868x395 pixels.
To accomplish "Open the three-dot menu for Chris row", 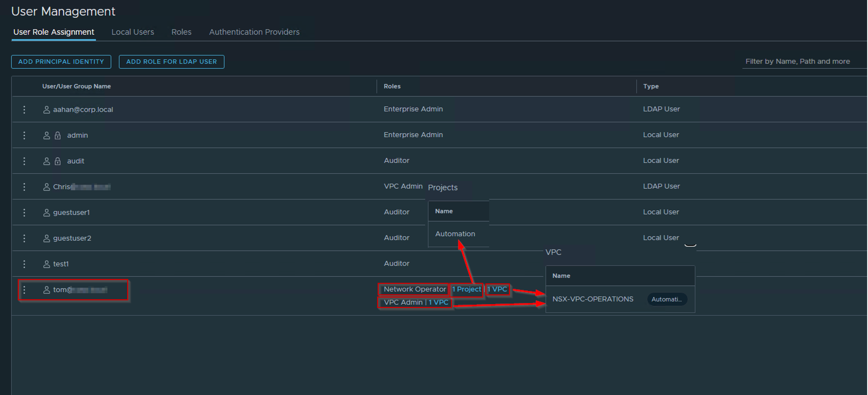I will pos(24,187).
